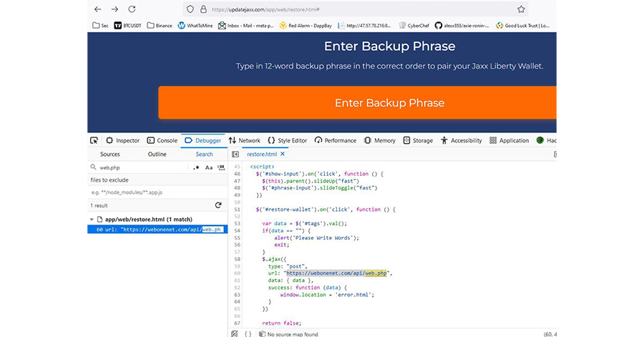Open the WhatToMine bookmark
The height and width of the screenshot is (337, 644).
click(x=195, y=26)
